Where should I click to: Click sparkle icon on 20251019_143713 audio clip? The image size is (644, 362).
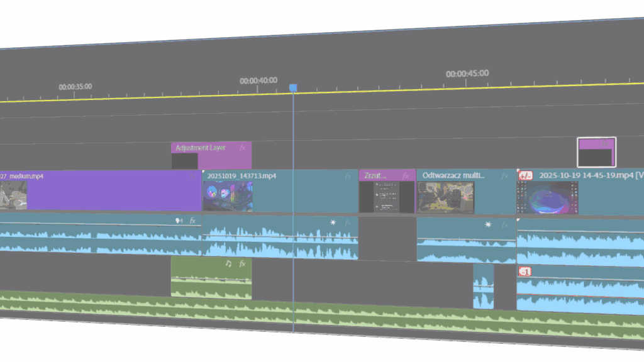point(333,222)
